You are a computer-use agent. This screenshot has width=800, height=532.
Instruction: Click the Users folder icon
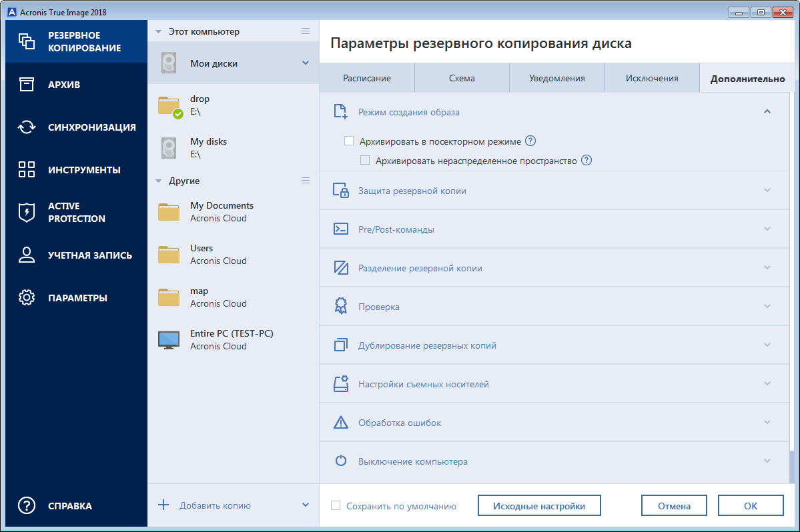(x=168, y=254)
